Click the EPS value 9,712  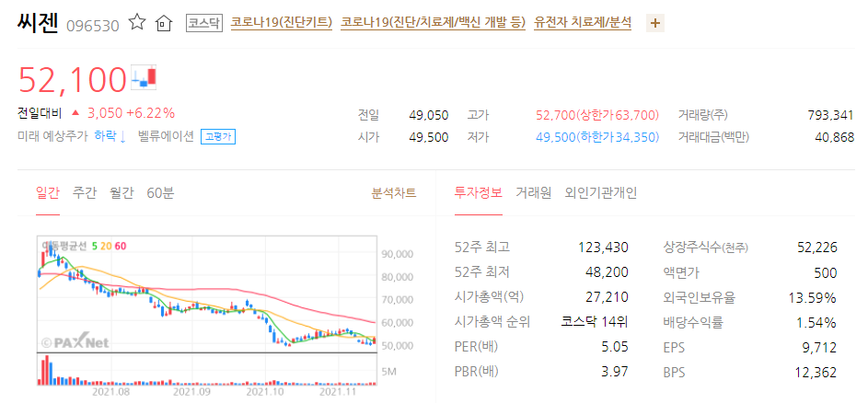[820, 348]
